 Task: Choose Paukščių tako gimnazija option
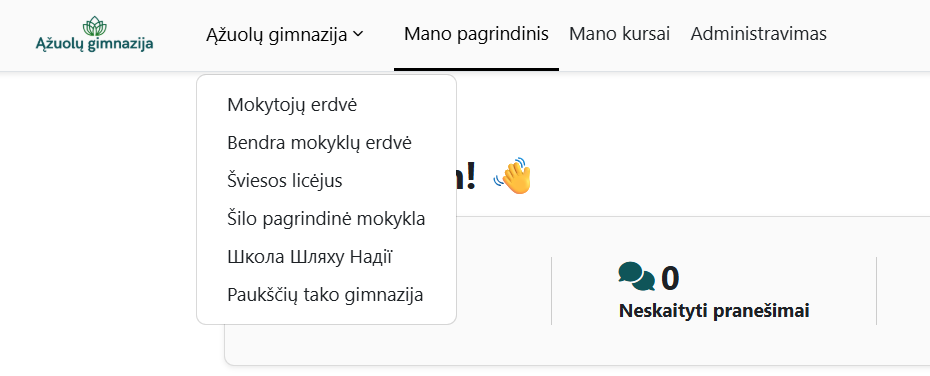[326, 295]
